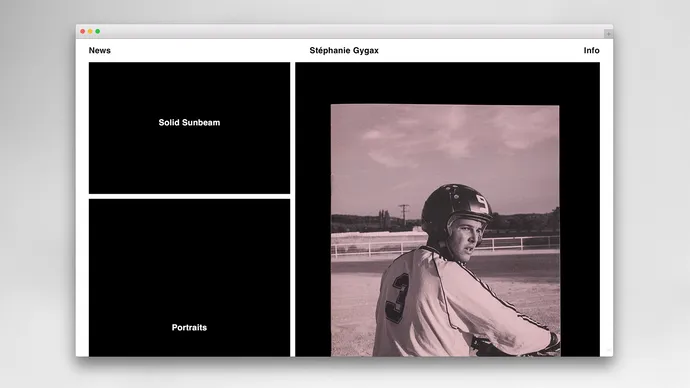The height and width of the screenshot is (388, 690).
Task: Open the helmeted rider photograph
Action: click(x=445, y=231)
